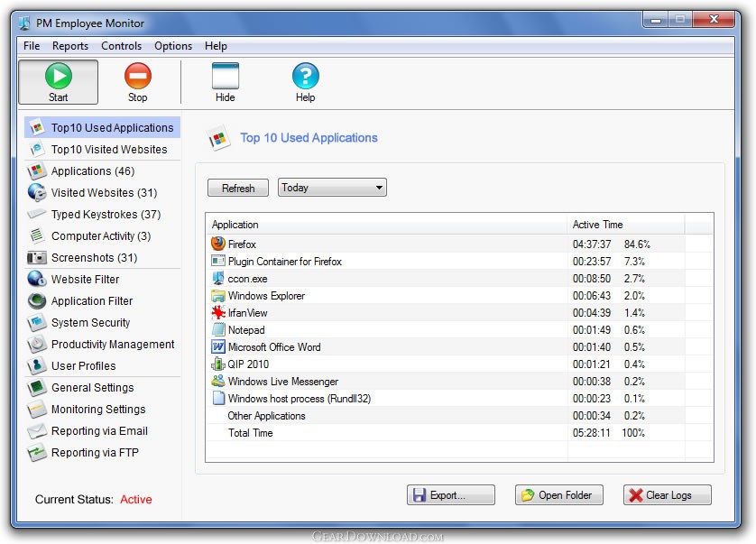Click the blue Help question mark icon

306,76
